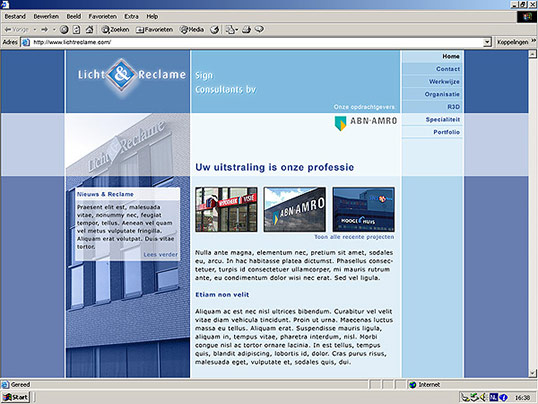
Task: Click the network connection tray icon
Action: tap(474, 397)
